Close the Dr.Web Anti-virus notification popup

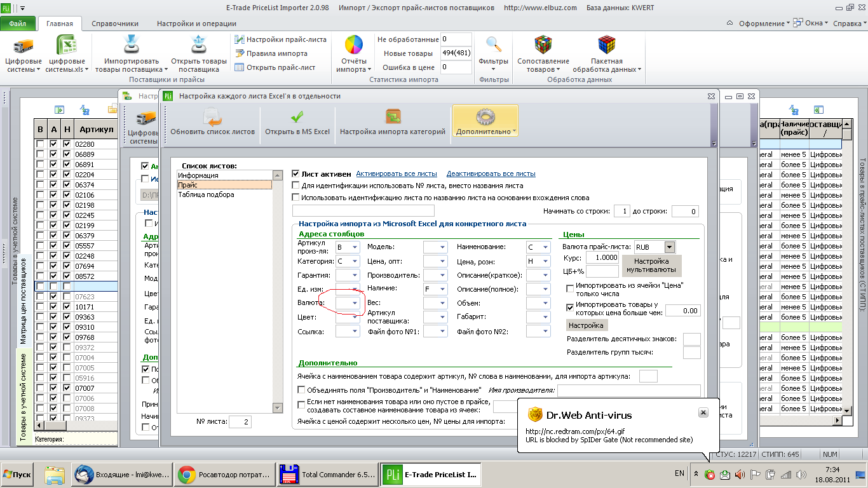[703, 412]
